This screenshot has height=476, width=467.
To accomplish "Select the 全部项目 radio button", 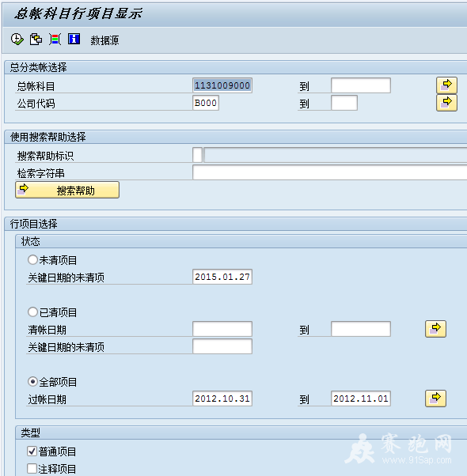I will tap(32, 381).
